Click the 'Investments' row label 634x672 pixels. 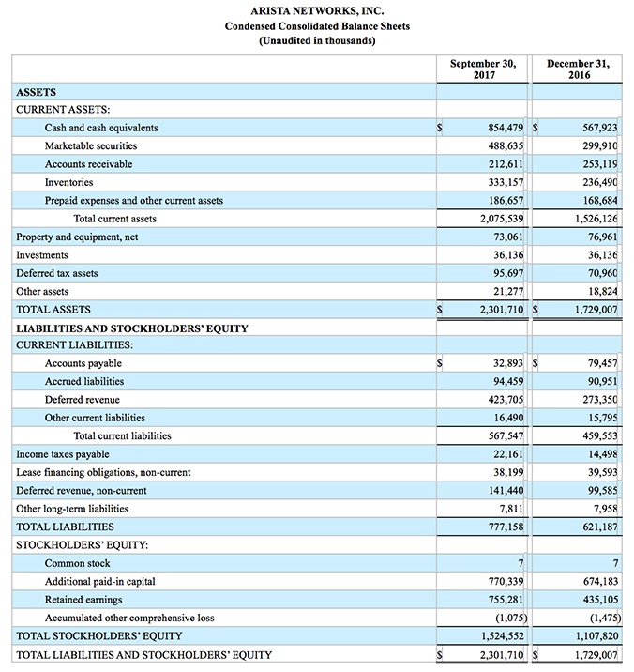[x=42, y=255]
